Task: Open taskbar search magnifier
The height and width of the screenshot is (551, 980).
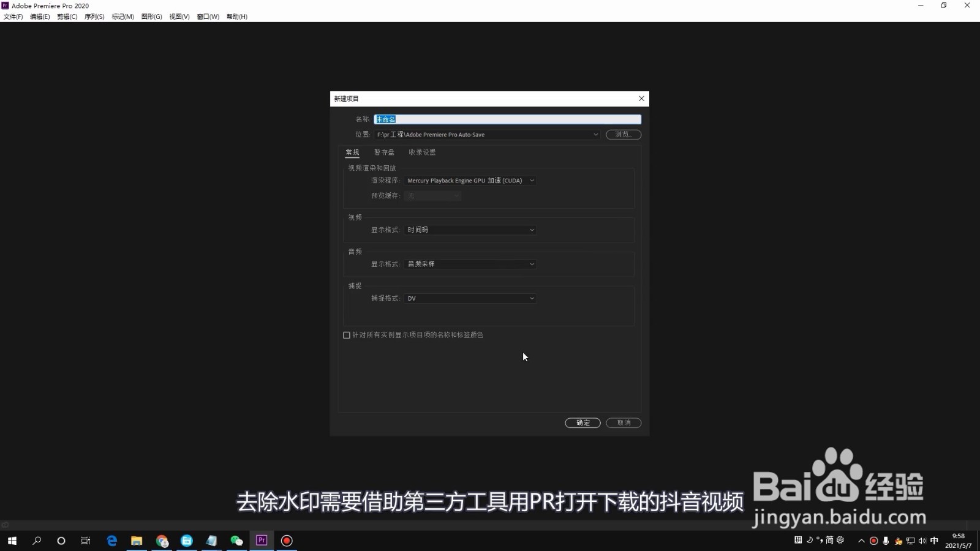Action: click(37, 541)
